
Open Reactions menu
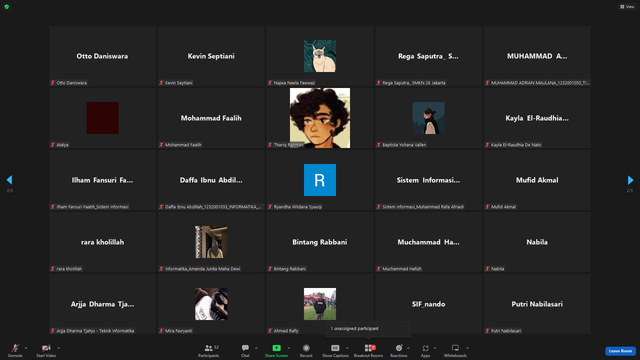point(399,350)
